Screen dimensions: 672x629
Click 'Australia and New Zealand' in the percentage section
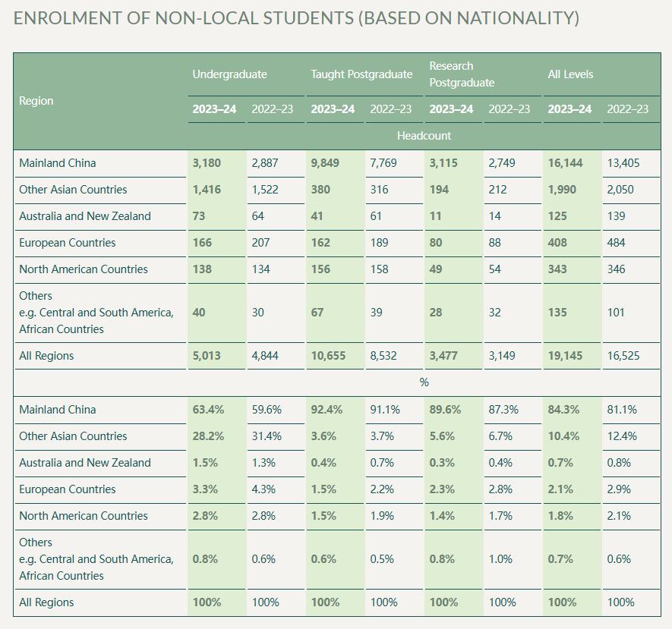click(x=85, y=463)
